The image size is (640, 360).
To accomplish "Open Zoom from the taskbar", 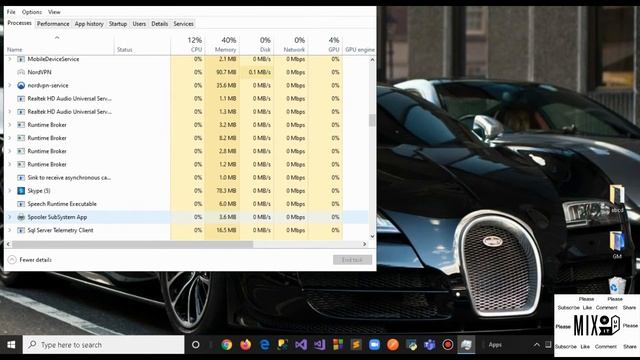I will (374, 345).
